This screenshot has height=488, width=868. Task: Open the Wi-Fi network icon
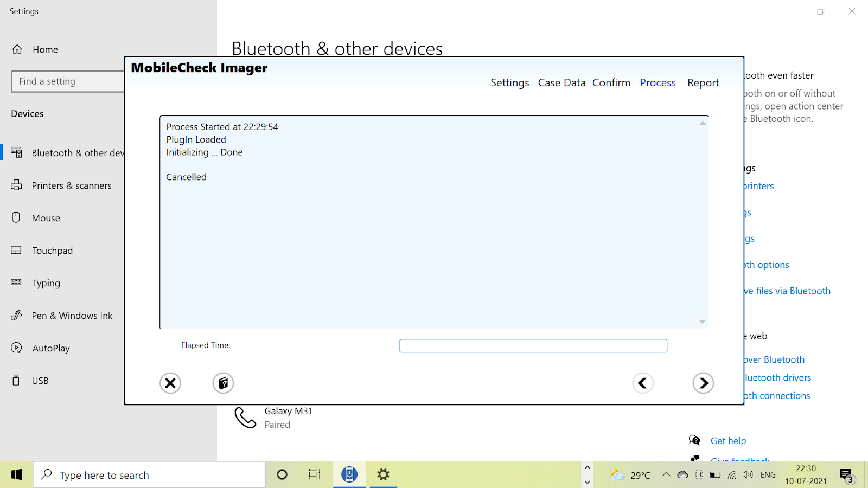click(732, 475)
